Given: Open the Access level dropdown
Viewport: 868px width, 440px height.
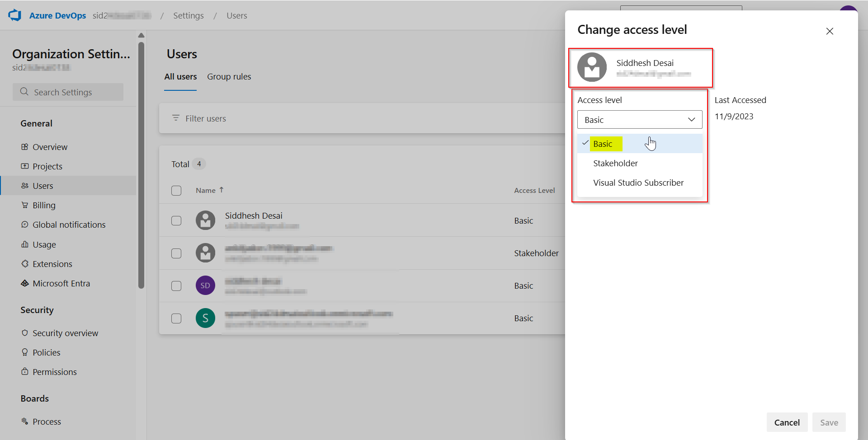Looking at the screenshot, I should pyautogui.click(x=639, y=119).
